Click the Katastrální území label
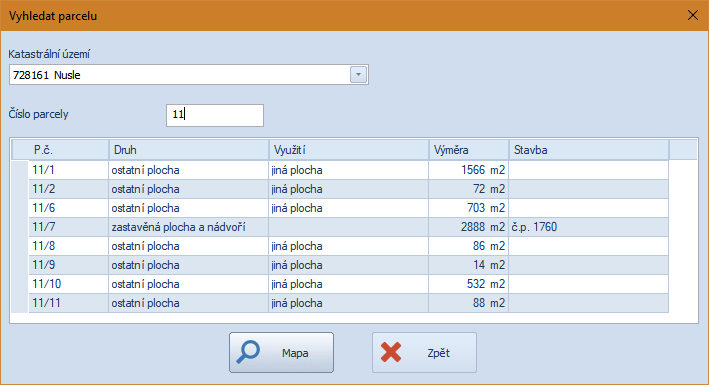The width and height of the screenshot is (709, 385). tap(49, 54)
